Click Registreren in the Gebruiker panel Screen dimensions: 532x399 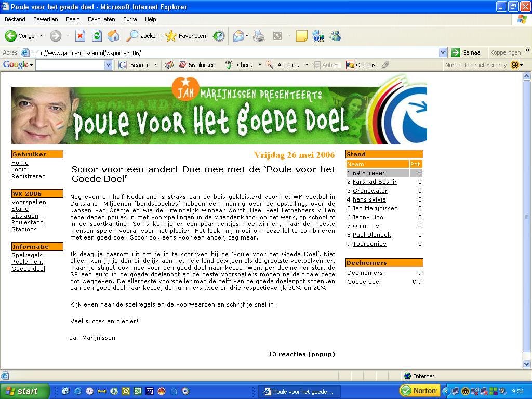tap(29, 176)
